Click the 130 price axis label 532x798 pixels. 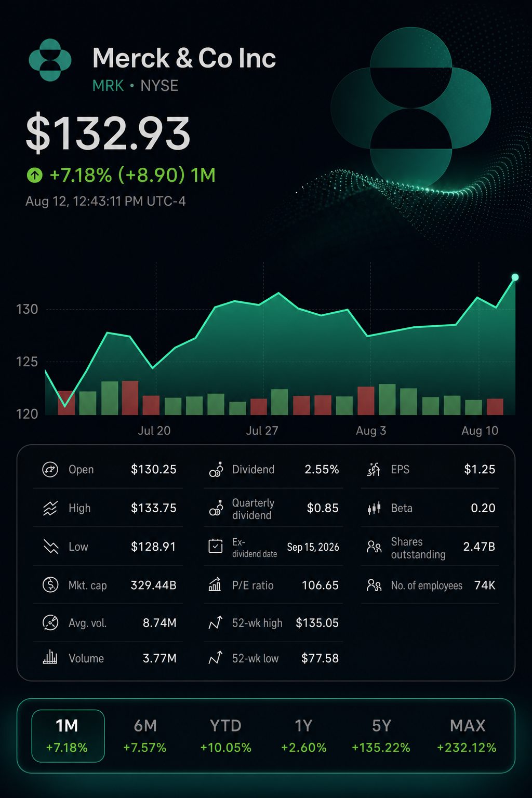(x=27, y=310)
